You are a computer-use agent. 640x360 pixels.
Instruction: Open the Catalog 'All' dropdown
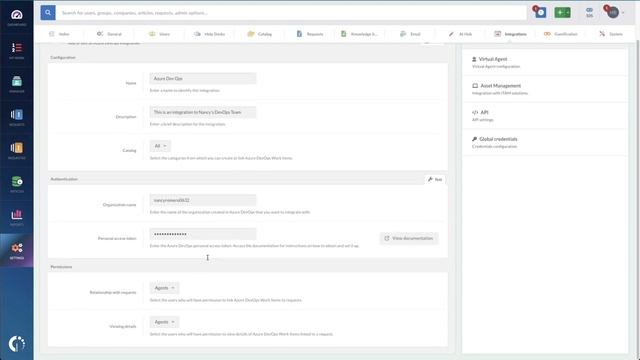point(160,146)
